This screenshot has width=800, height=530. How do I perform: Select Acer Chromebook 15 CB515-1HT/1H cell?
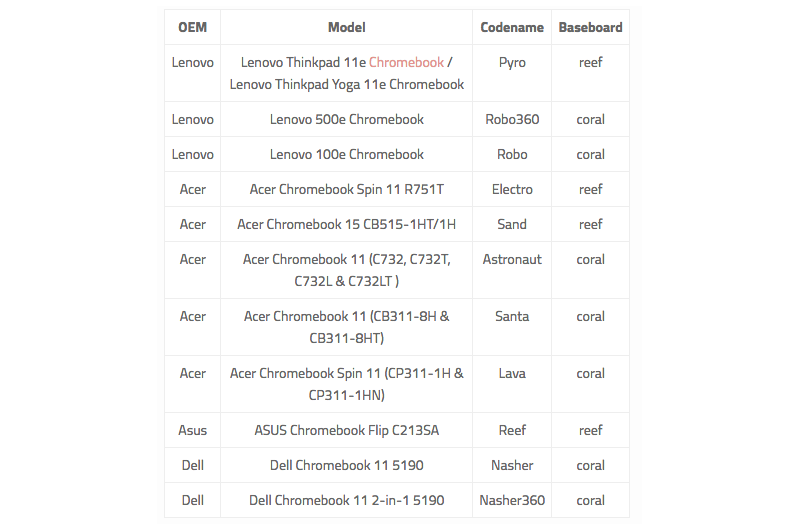pyautogui.click(x=346, y=224)
